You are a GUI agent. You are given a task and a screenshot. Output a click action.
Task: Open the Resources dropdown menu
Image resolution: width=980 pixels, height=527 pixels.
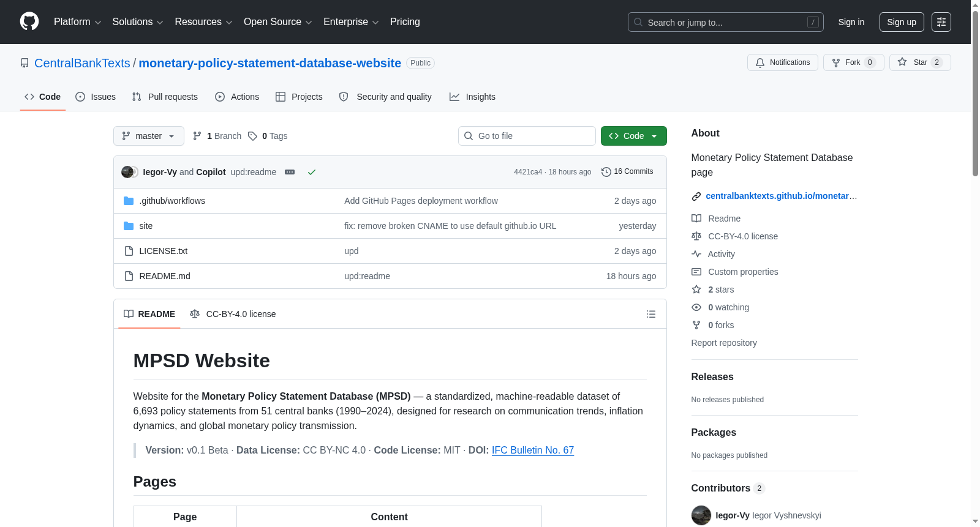203,22
